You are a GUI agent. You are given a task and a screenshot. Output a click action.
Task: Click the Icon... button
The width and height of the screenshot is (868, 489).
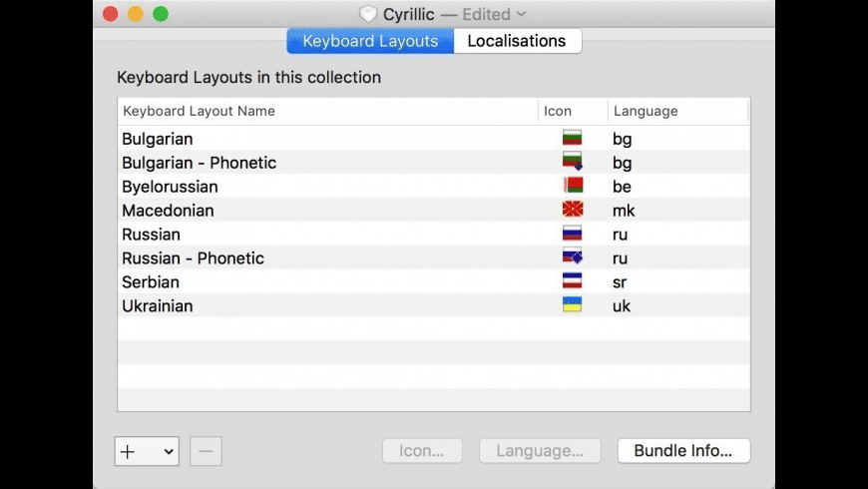click(422, 451)
